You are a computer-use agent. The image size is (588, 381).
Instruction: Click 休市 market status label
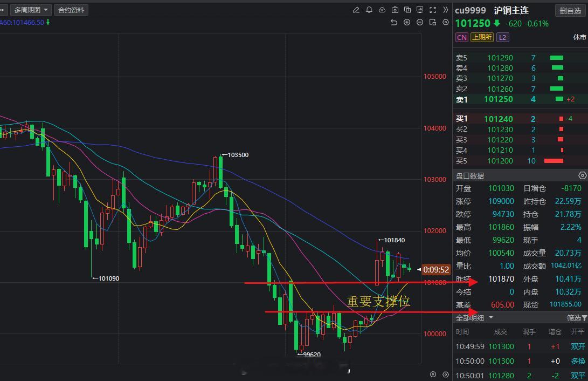579,37
